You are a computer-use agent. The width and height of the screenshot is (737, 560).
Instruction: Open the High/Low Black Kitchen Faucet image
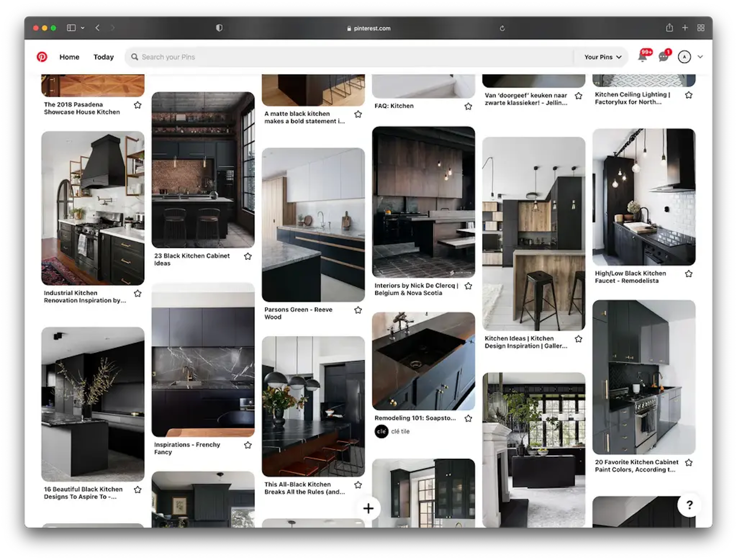tap(644, 197)
